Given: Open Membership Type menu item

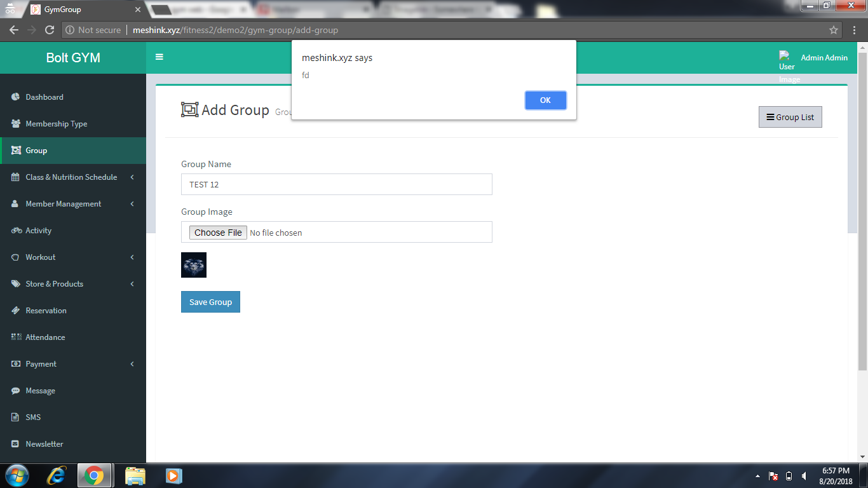Looking at the screenshot, I should [x=73, y=124].
